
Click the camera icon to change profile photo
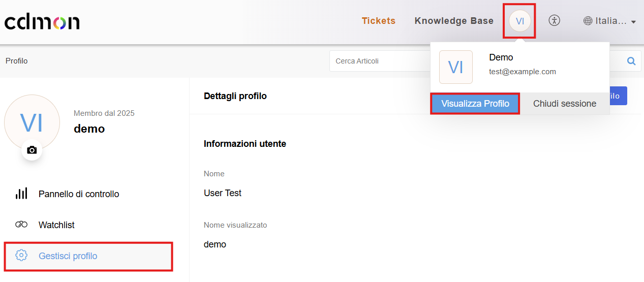(32, 150)
